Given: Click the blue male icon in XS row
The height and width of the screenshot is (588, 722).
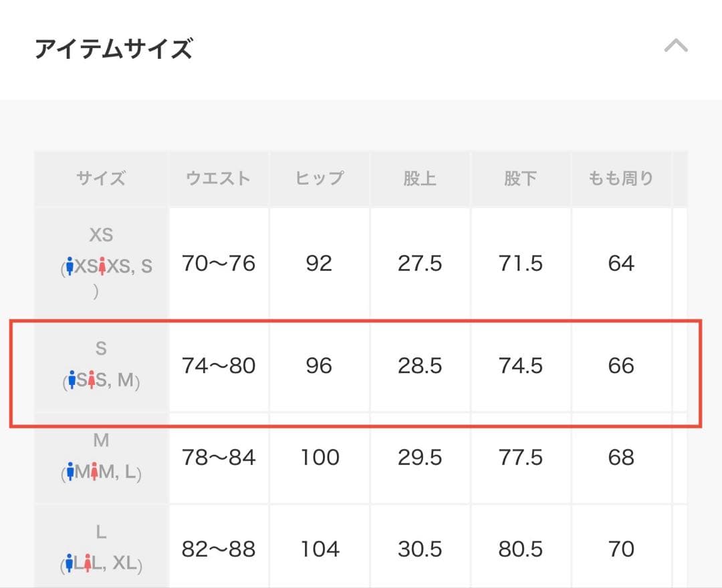Looking at the screenshot, I should [x=72, y=264].
